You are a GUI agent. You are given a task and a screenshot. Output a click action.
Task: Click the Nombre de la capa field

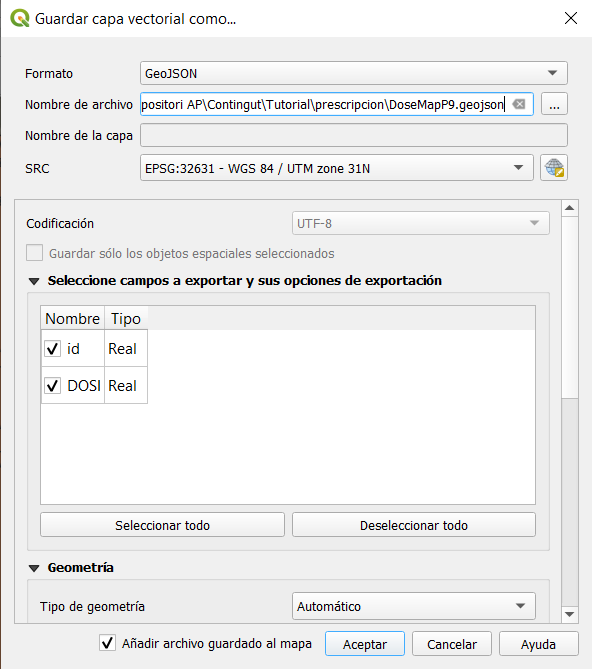pos(354,135)
